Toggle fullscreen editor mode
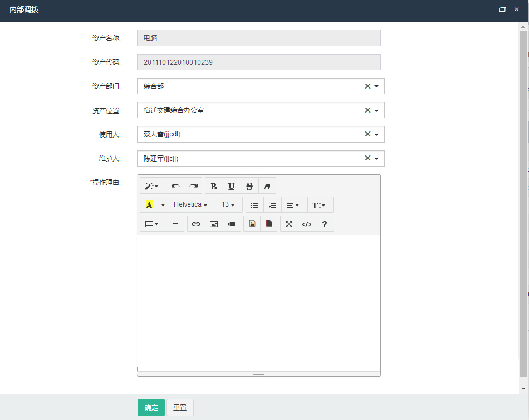The image size is (529, 420). (x=288, y=224)
